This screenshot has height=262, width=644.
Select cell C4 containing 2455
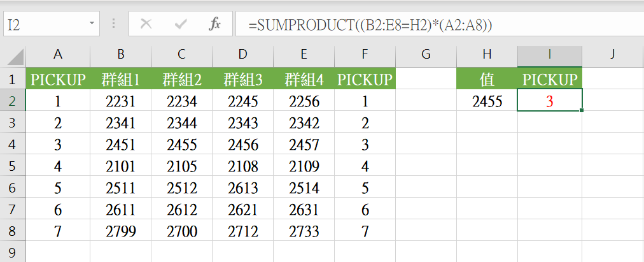(x=181, y=145)
